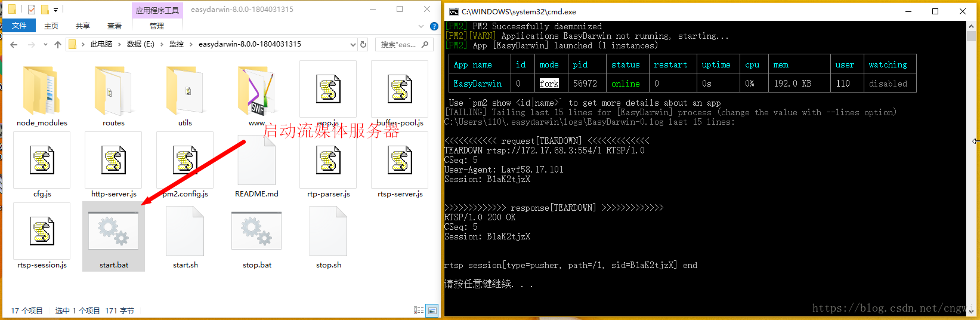Refresh the Explorer folder view
The height and width of the screenshot is (320, 980).
(363, 44)
